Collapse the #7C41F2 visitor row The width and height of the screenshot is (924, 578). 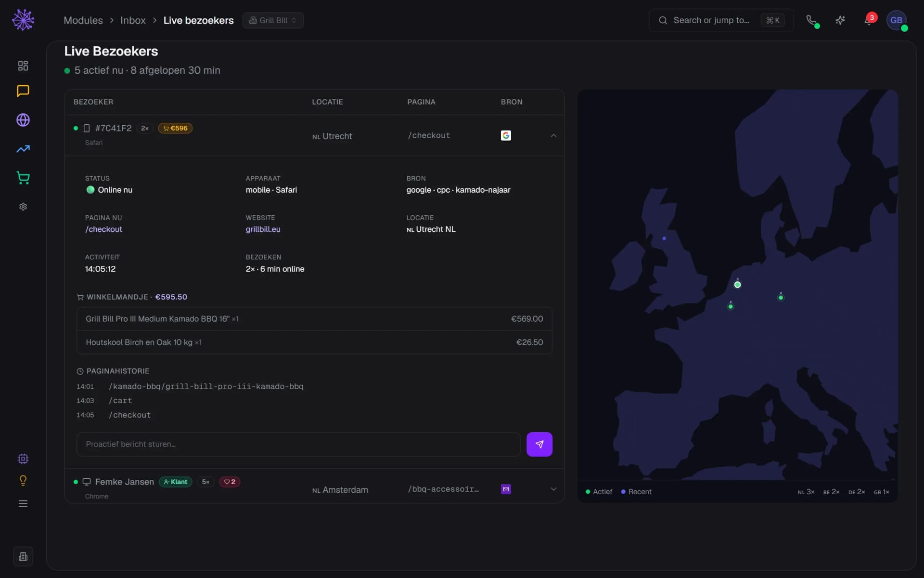(x=553, y=135)
